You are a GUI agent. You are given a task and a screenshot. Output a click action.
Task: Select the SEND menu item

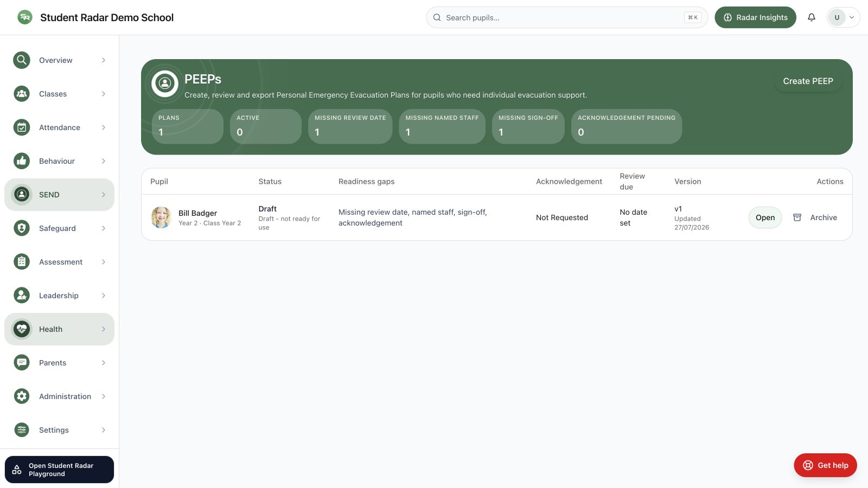tap(59, 195)
